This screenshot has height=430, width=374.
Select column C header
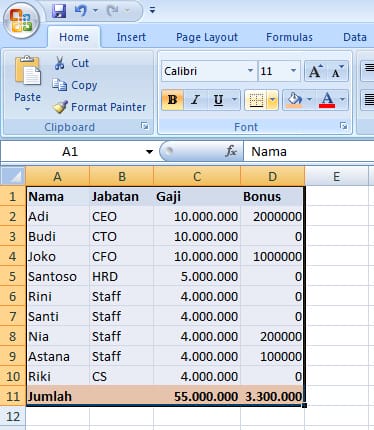[197, 176]
